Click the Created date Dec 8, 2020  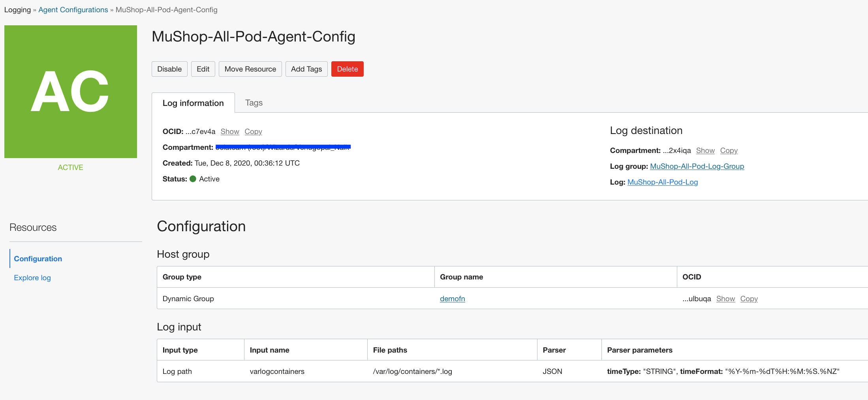pos(247,163)
